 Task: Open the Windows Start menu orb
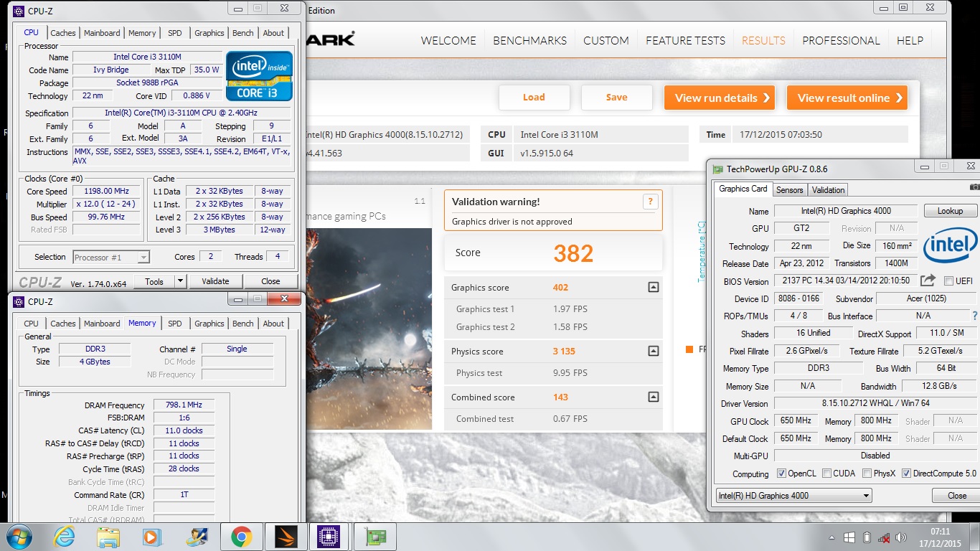pyautogui.click(x=19, y=537)
